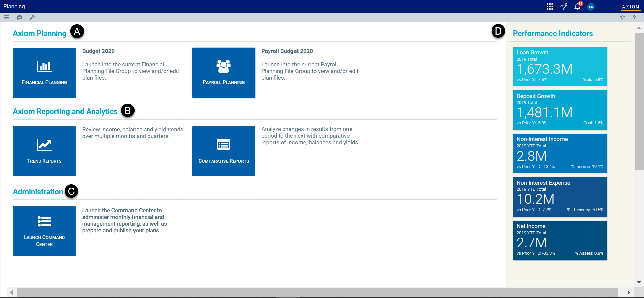Click the Yield: 5.8% text

pyautogui.click(x=593, y=80)
